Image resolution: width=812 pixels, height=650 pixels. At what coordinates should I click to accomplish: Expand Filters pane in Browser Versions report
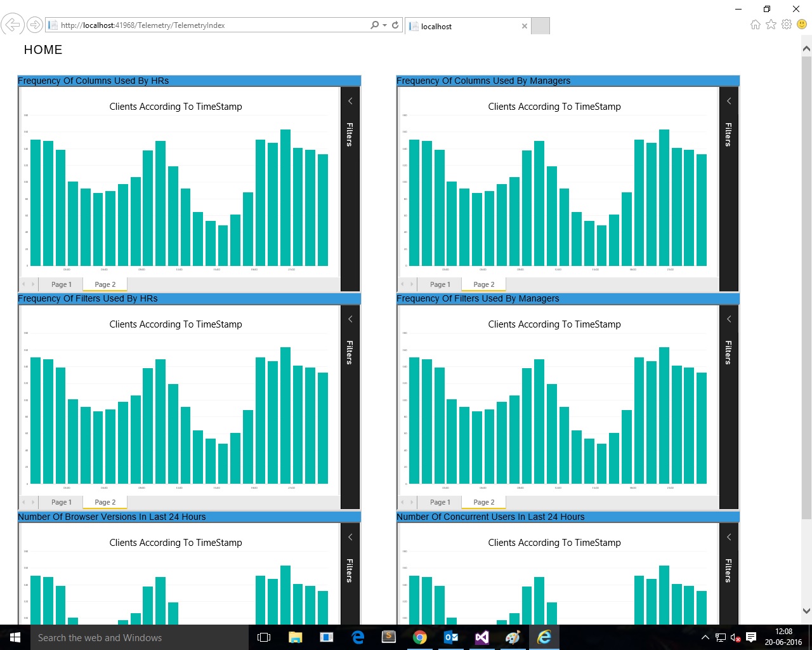coord(350,537)
